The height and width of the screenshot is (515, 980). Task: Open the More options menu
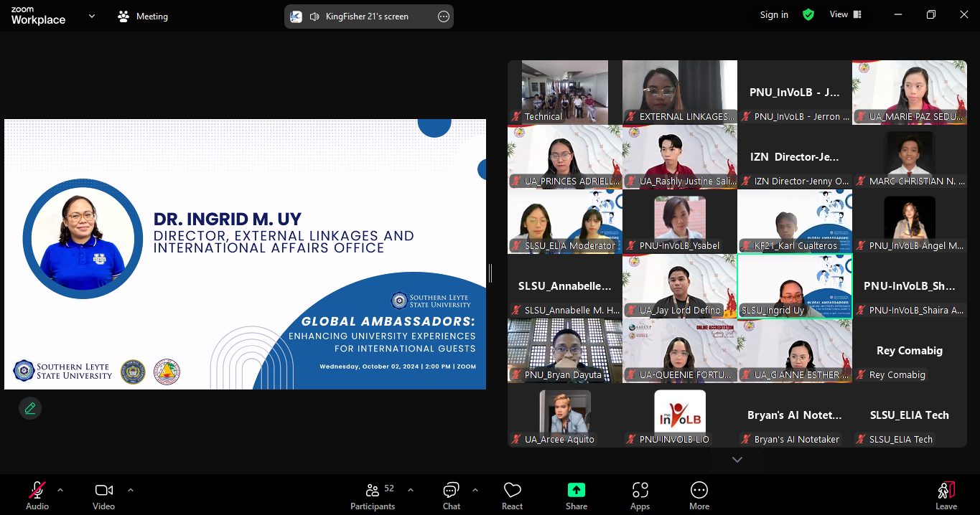pos(699,496)
